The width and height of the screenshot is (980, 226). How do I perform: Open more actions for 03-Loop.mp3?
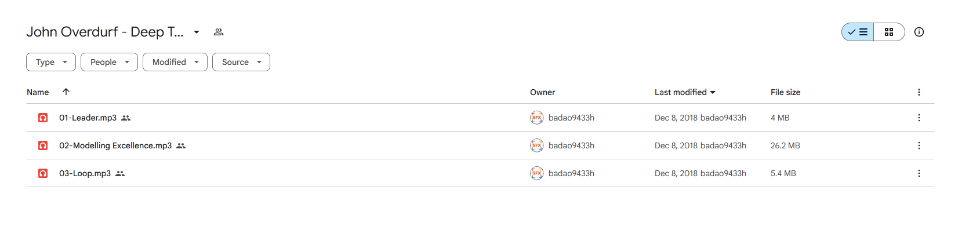click(x=919, y=173)
